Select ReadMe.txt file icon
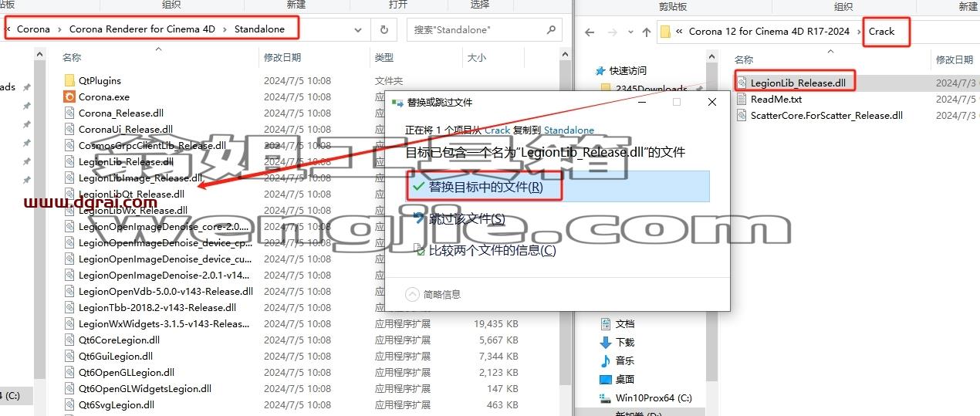The width and height of the screenshot is (980, 416). (x=742, y=99)
